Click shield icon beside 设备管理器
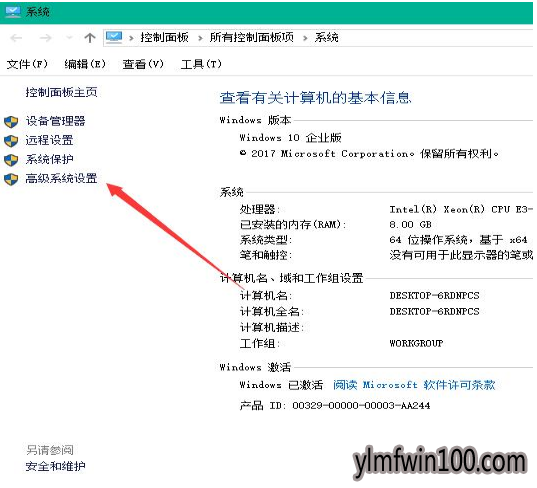Image resolution: width=537 pixels, height=488 pixels. (11, 122)
